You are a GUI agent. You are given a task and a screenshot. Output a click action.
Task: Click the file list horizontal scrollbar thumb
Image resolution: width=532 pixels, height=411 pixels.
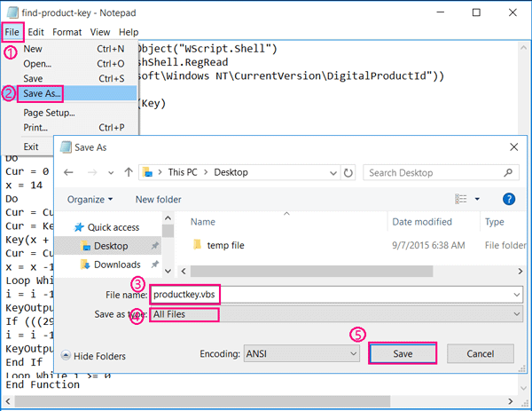coord(311,272)
